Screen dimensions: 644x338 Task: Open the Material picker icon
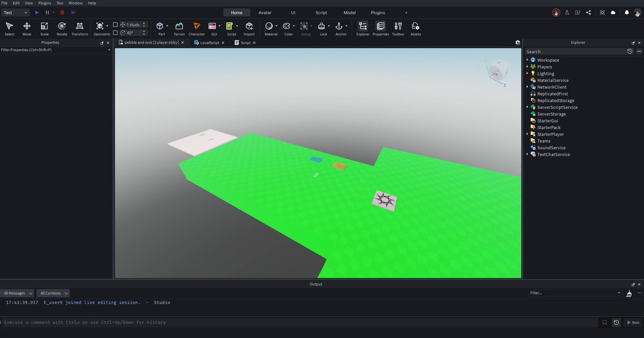click(x=269, y=26)
